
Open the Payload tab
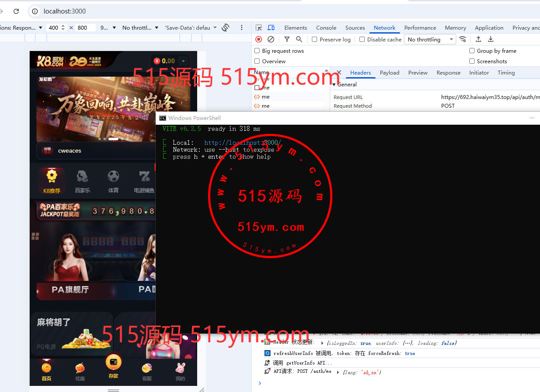tap(389, 73)
